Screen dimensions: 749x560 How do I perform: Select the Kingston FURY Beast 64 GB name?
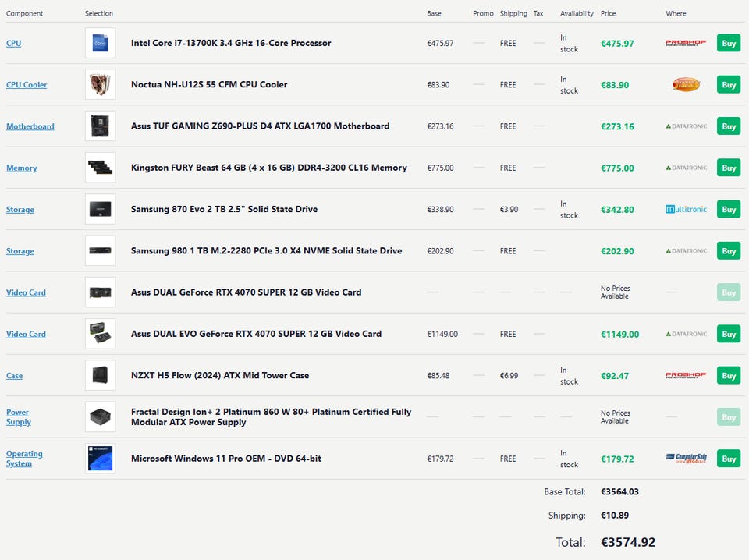pos(269,168)
